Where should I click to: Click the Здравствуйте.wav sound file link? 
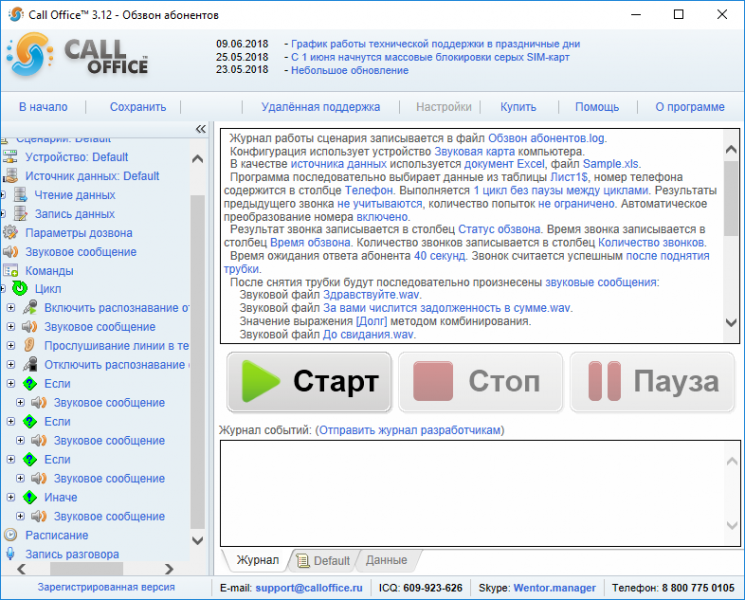tap(371, 295)
